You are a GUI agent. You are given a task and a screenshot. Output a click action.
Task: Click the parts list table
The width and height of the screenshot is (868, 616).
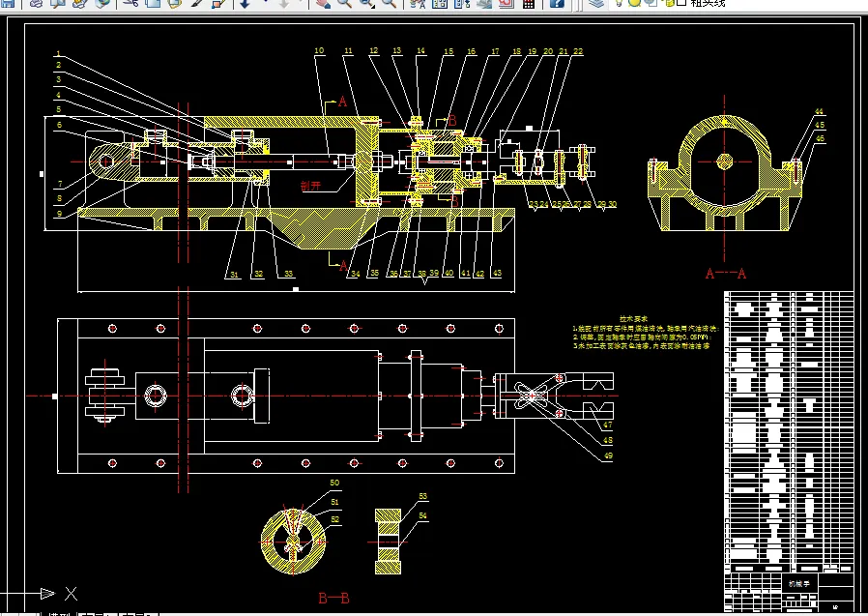pos(789,431)
